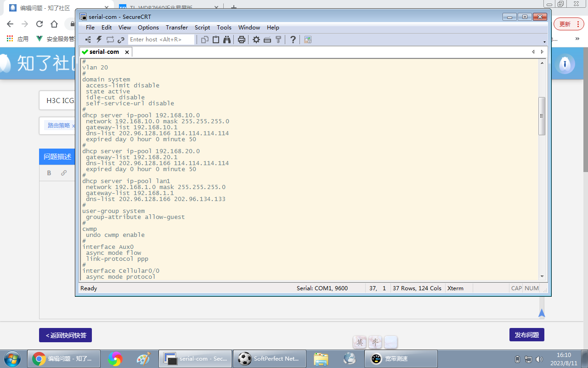The image size is (588, 368).
Task: Click the blue scroll-to-top arrow on page
Action: coord(542,313)
